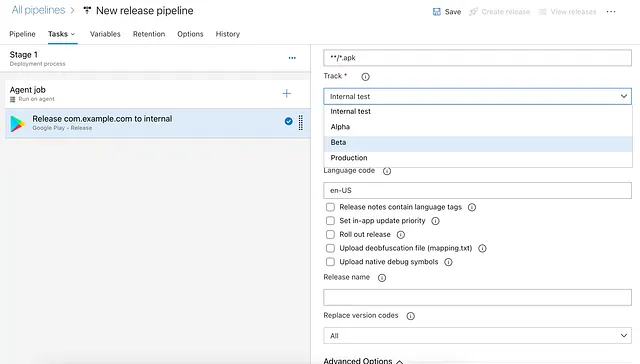Click the en-US language code field

pyautogui.click(x=478, y=191)
